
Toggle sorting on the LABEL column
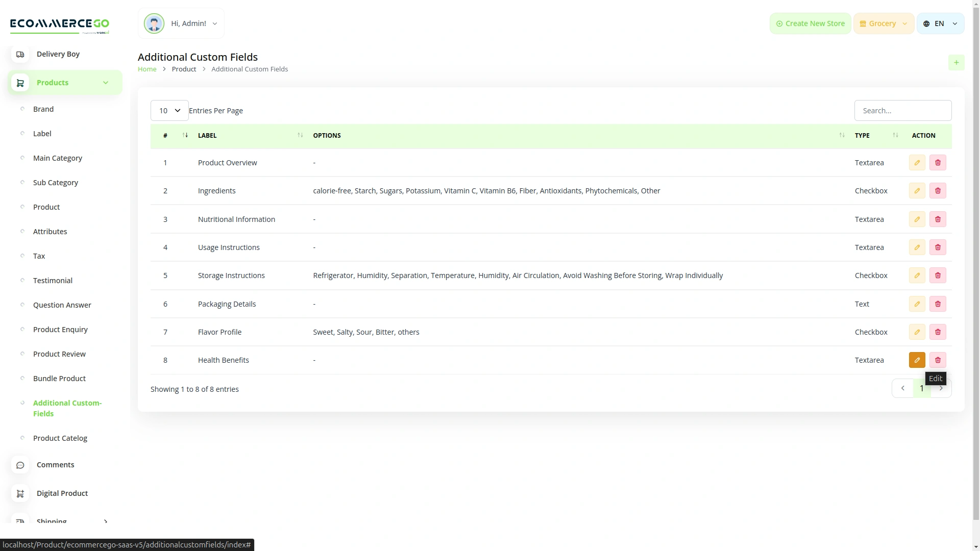[300, 135]
